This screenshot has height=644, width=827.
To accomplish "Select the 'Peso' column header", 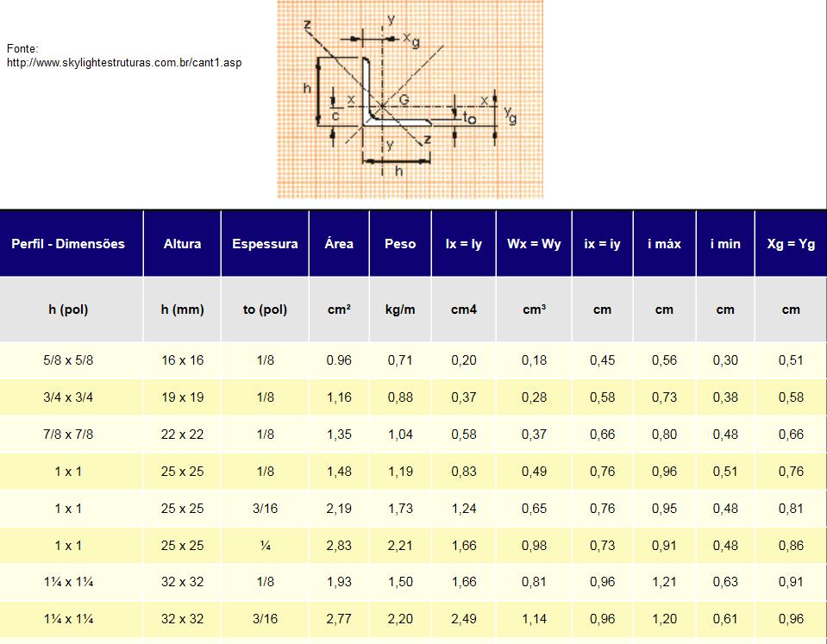I will (x=400, y=244).
